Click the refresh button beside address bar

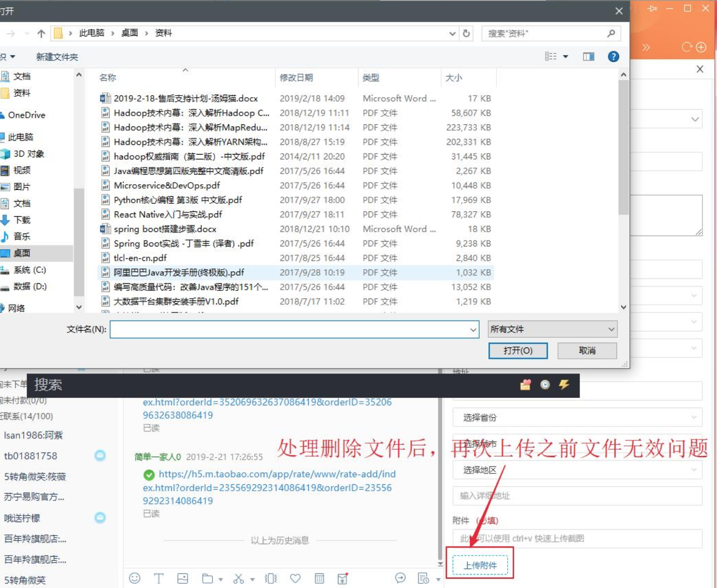[466, 34]
